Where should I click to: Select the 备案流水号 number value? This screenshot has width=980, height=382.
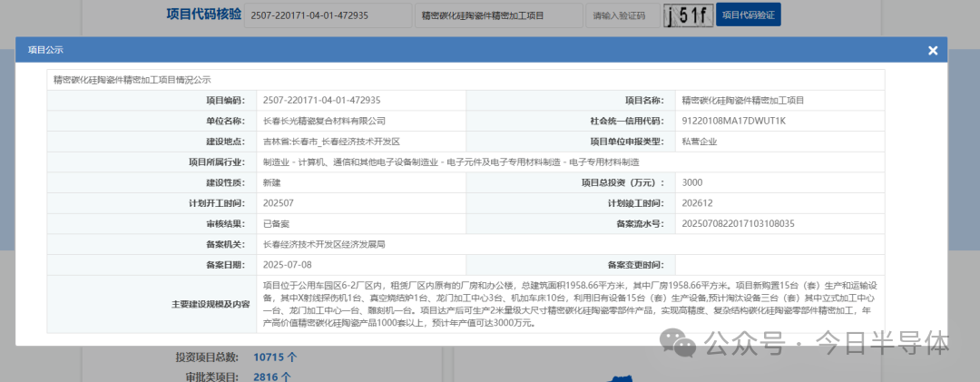738,223
